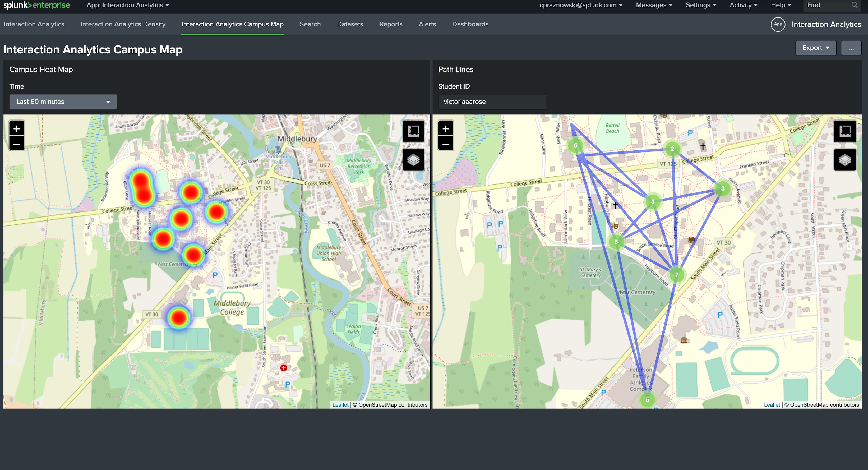Open the Last 60 minutes time picker
The height and width of the screenshot is (470, 868).
pos(63,102)
